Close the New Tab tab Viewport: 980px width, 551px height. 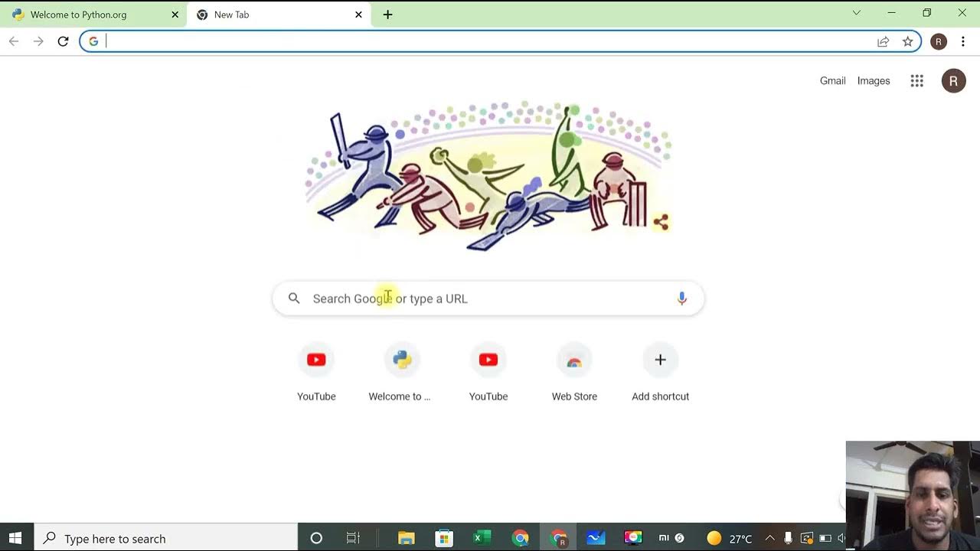tap(358, 15)
